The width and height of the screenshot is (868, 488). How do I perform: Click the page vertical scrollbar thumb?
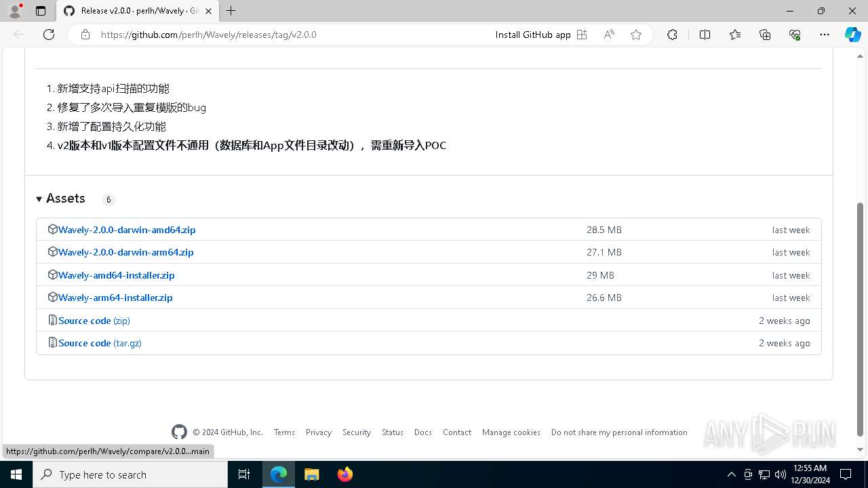click(861, 319)
